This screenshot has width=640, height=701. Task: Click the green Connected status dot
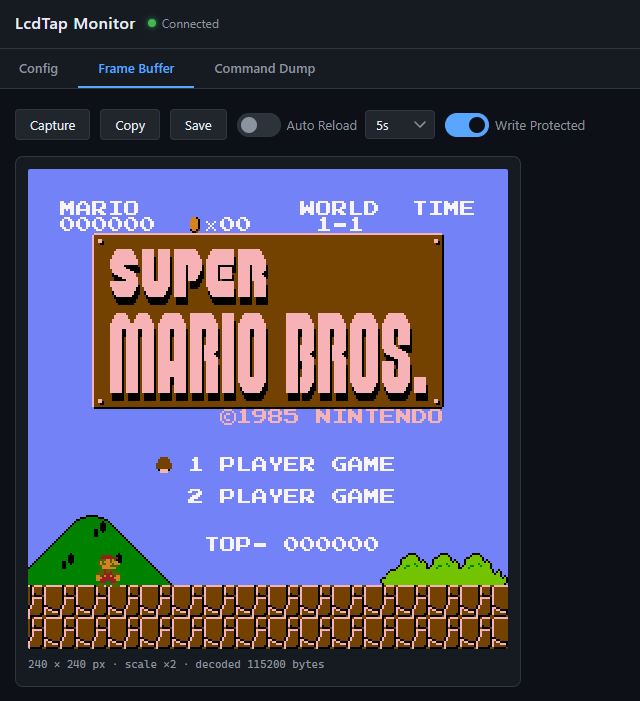[152, 23]
